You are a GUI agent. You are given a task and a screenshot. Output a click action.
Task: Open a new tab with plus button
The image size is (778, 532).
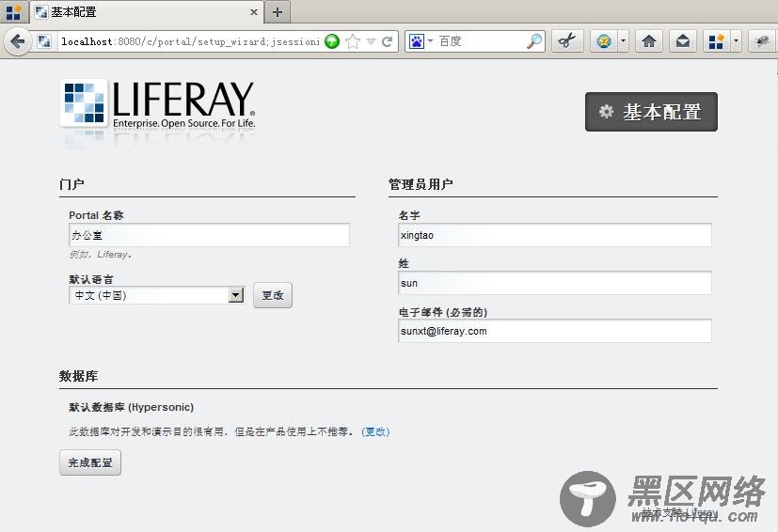tap(278, 12)
